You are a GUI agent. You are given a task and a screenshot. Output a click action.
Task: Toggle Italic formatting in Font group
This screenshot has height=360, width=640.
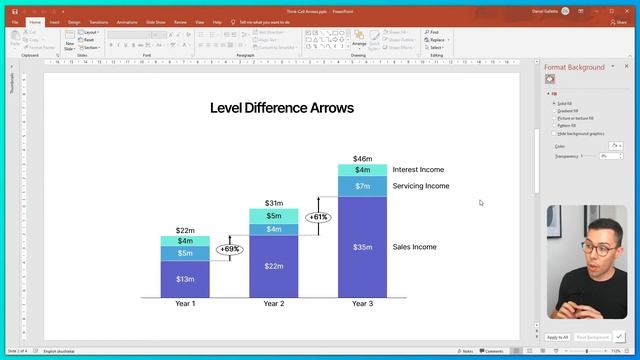[x=118, y=45]
